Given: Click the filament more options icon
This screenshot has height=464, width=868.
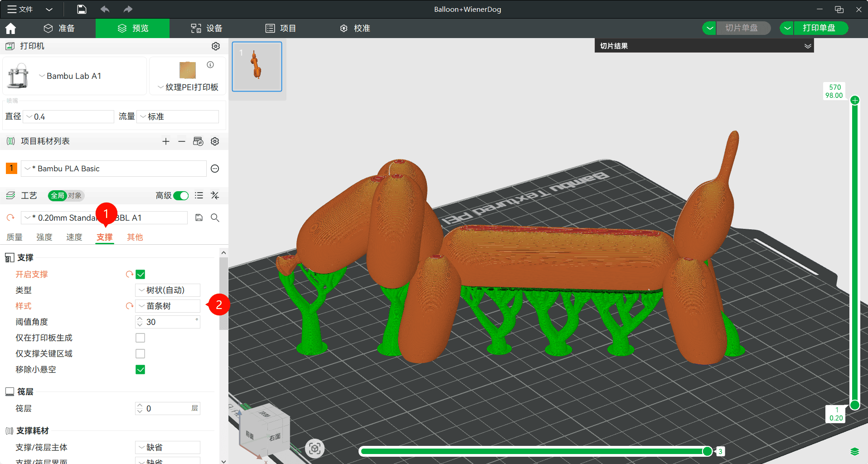Looking at the screenshot, I should click(x=215, y=169).
